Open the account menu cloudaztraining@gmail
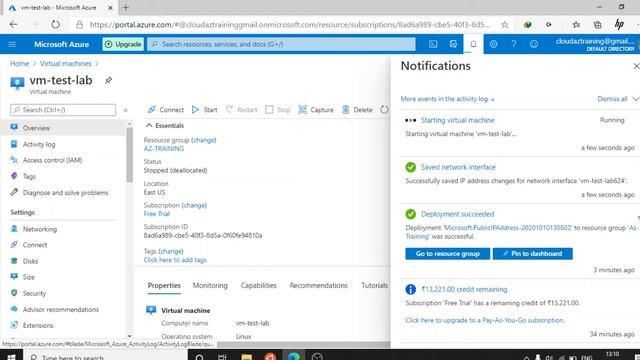The height and width of the screenshot is (360, 640). point(595,44)
